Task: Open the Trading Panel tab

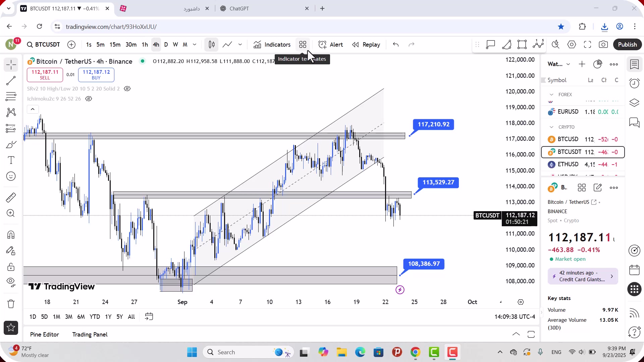Action: [x=90, y=335]
